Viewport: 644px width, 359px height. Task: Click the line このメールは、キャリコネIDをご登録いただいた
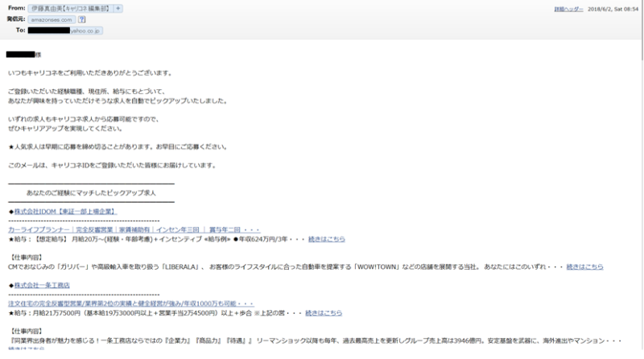(x=113, y=165)
